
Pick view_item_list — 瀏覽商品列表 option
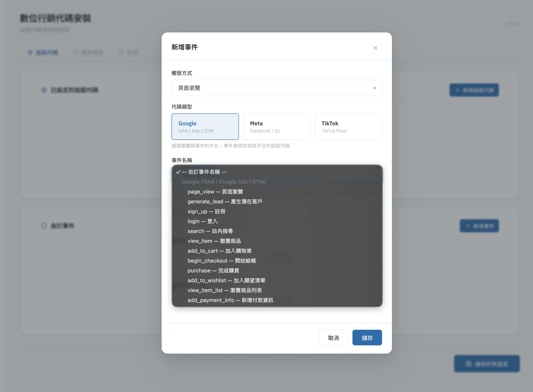pos(225,290)
